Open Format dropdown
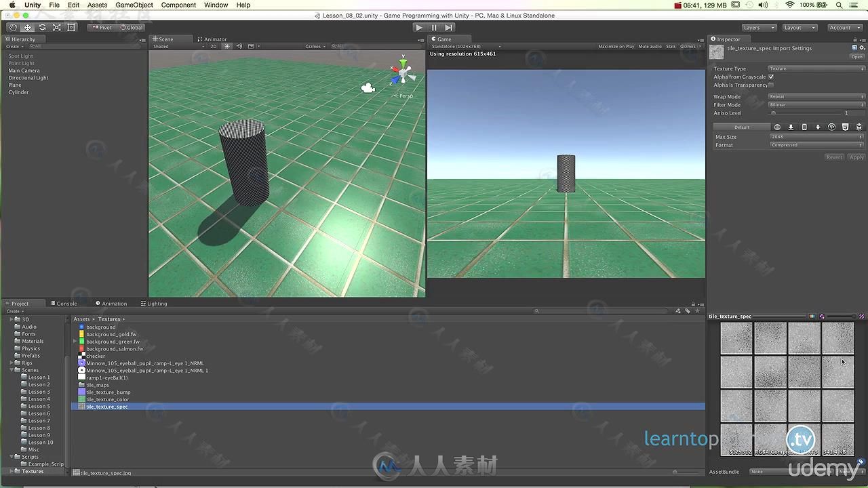This screenshot has width=868, height=488. coord(817,145)
